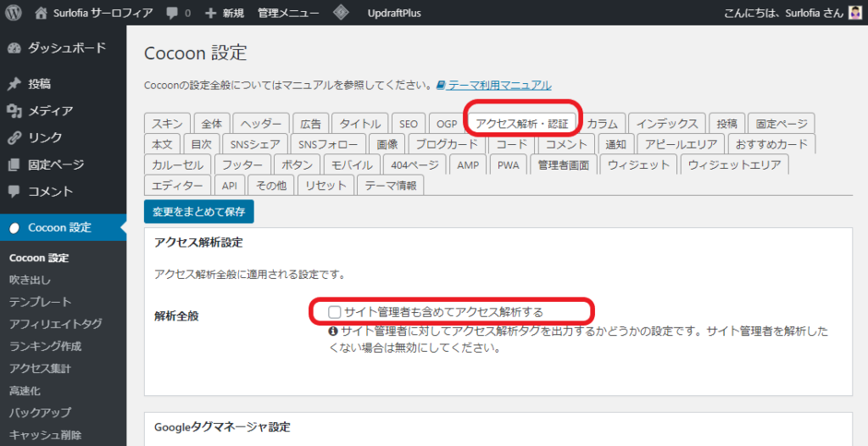Click the pages icon next to 固定ページ
868x446 pixels.
click(14, 164)
